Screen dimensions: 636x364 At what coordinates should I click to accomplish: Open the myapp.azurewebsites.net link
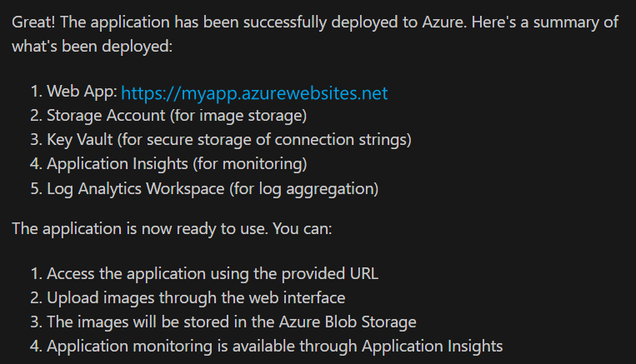click(x=254, y=92)
